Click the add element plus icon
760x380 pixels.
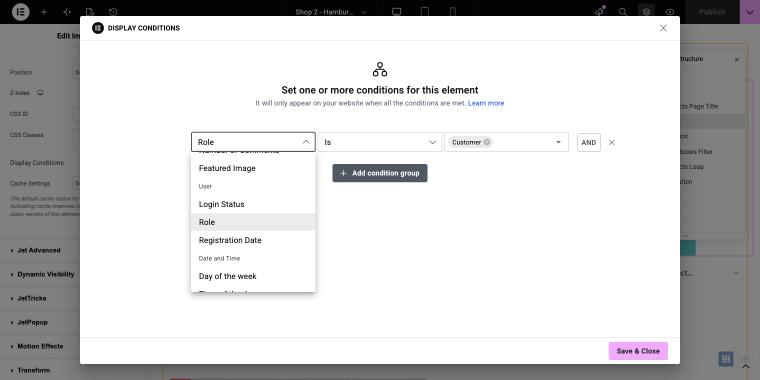tap(44, 12)
